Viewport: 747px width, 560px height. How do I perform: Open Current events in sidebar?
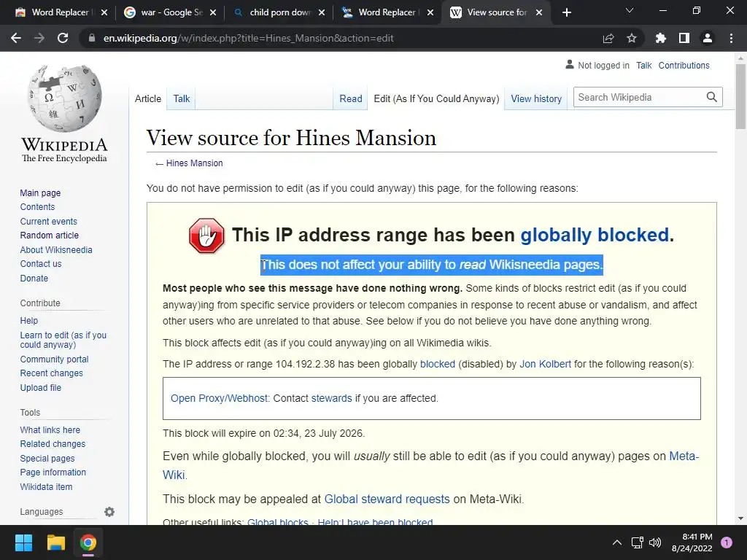click(48, 222)
